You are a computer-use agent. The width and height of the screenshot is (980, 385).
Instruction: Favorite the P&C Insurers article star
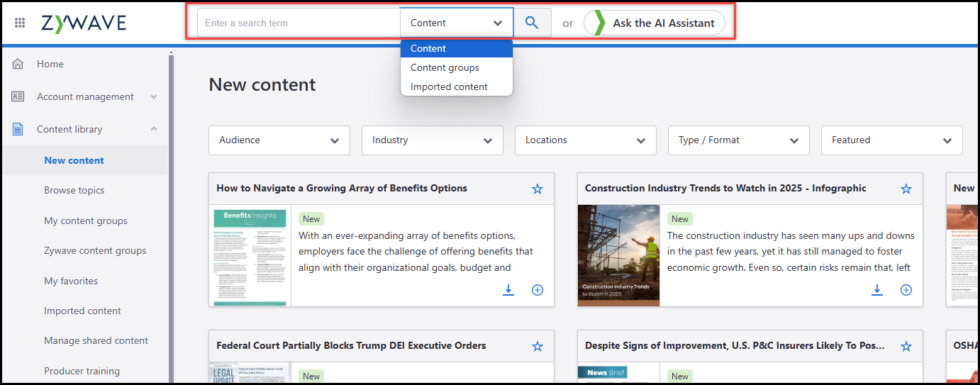click(906, 346)
